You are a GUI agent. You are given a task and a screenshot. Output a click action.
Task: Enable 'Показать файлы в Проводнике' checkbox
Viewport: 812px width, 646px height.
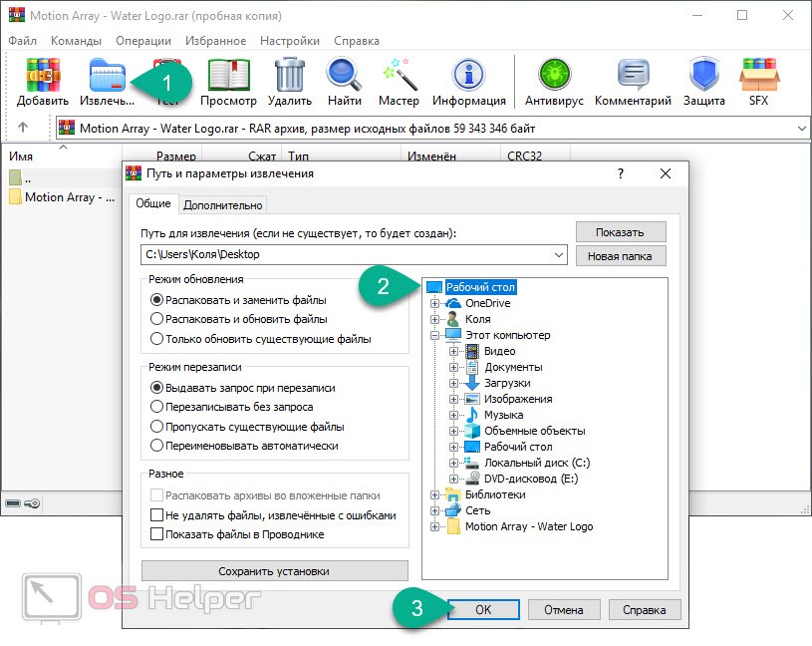coord(156,534)
